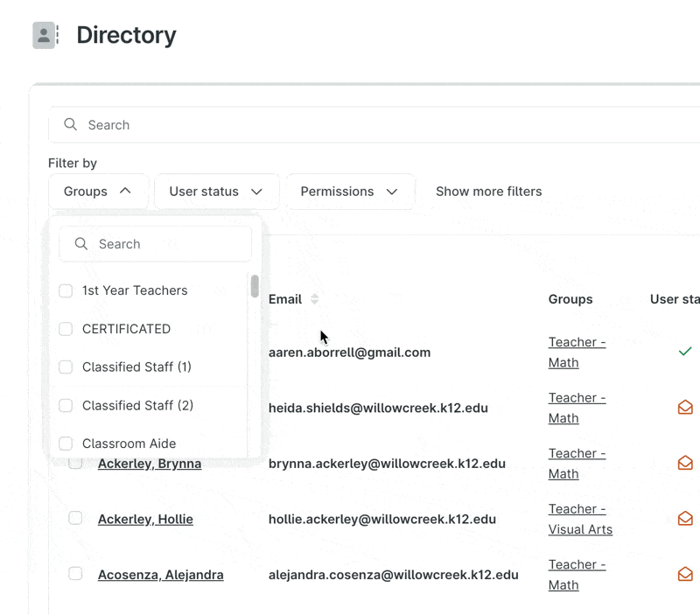Click the Email column header
Screen dimensions: 700x615
(x=285, y=299)
